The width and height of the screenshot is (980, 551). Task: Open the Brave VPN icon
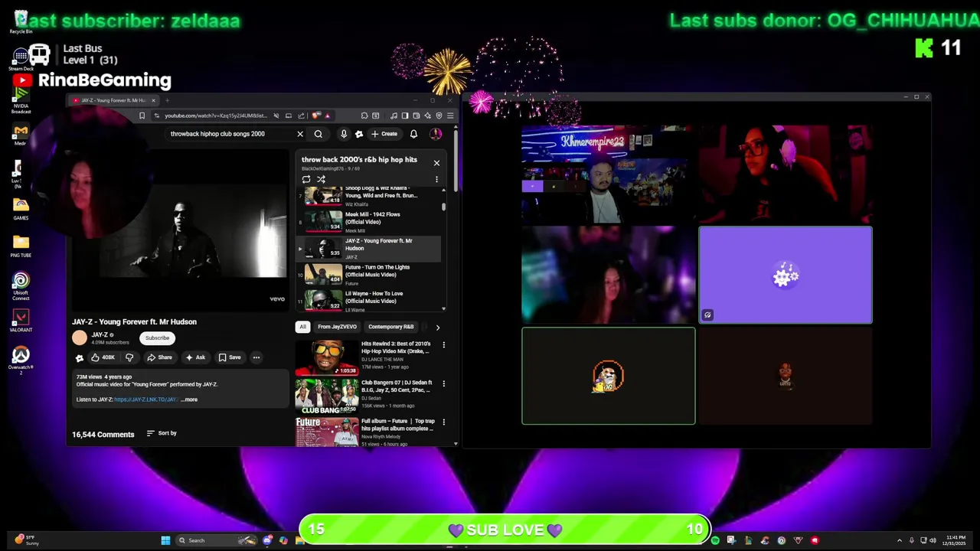(x=439, y=116)
